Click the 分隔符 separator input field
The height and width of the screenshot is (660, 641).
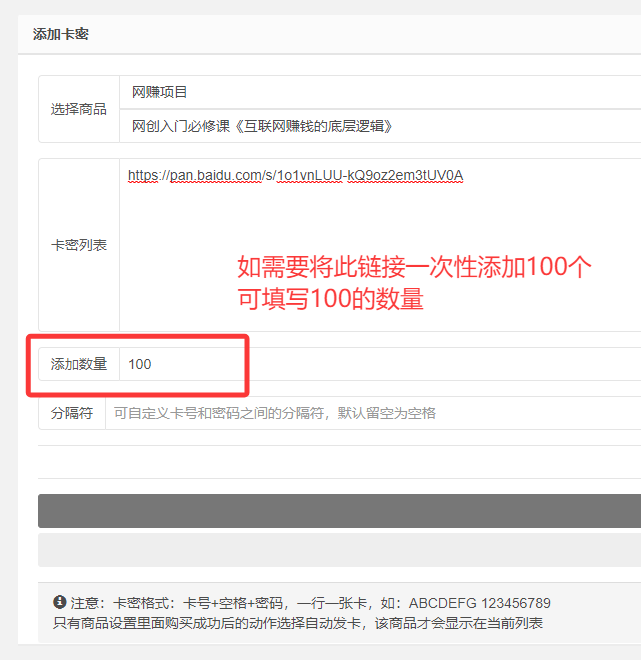coord(372,413)
